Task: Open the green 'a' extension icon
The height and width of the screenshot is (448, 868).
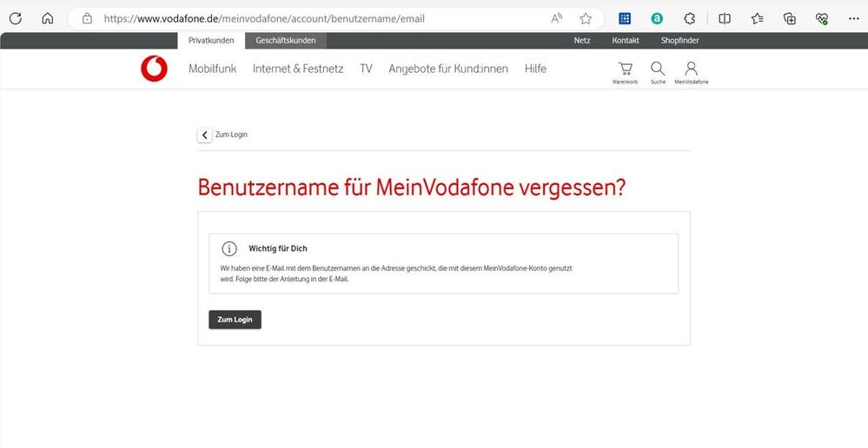Action: pos(657,19)
